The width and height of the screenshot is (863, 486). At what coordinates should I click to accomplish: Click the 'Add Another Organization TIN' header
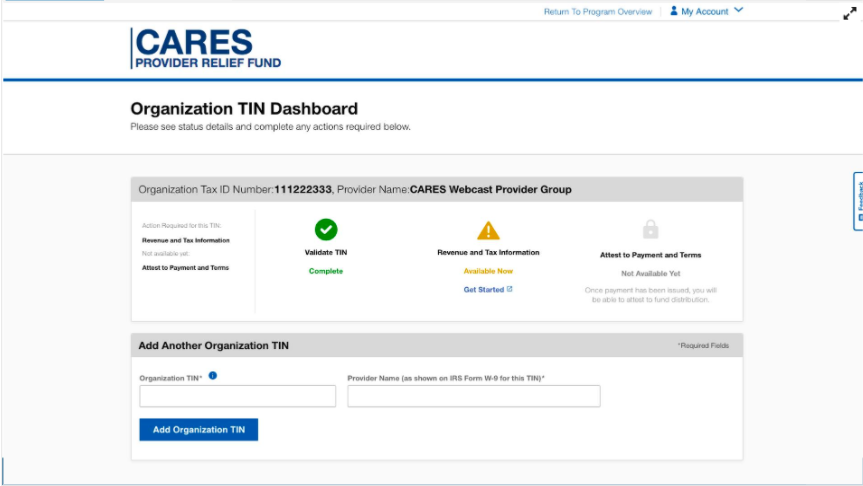(214, 346)
